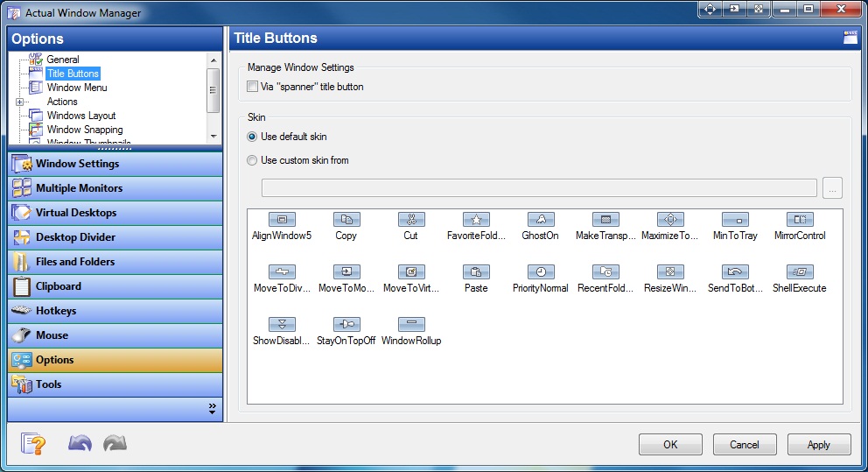Select the MakeTransp... button icon

(605, 220)
